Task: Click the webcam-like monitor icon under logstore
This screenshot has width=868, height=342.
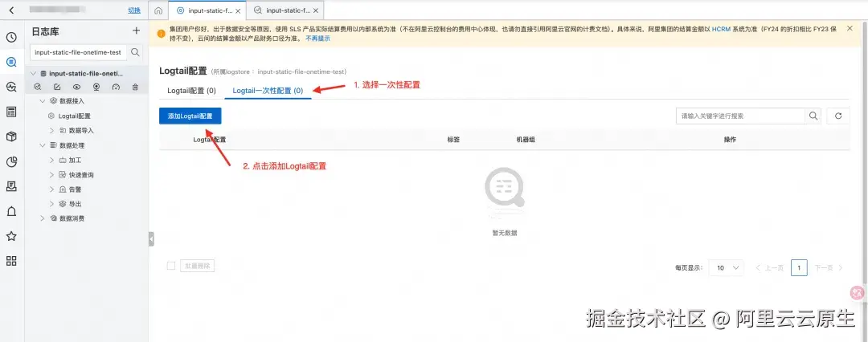Action: 96,87
